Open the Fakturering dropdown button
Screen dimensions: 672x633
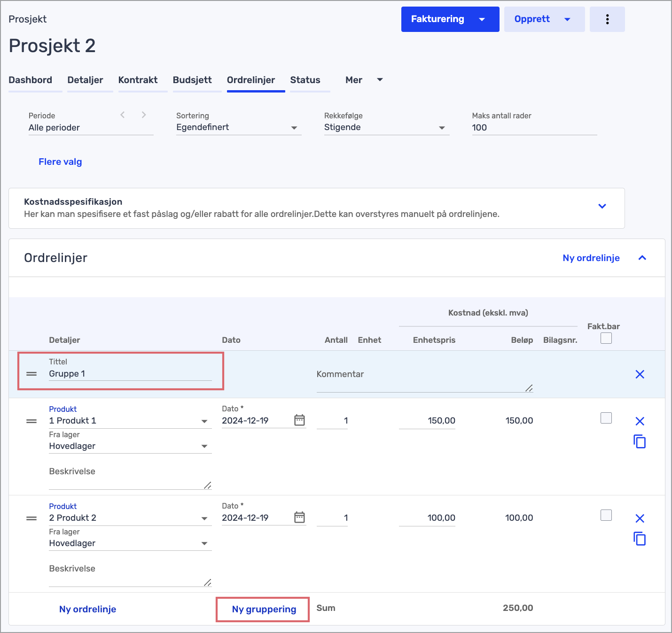point(450,19)
